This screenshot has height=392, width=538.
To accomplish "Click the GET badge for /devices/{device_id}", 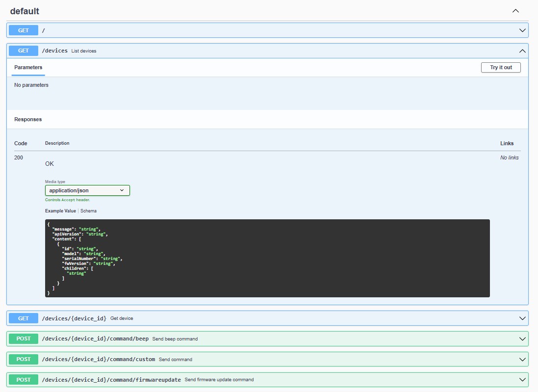I will tap(23, 318).
